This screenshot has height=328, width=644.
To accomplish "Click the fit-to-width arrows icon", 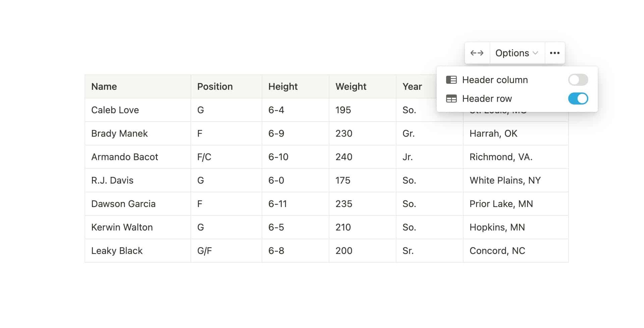I will (477, 53).
